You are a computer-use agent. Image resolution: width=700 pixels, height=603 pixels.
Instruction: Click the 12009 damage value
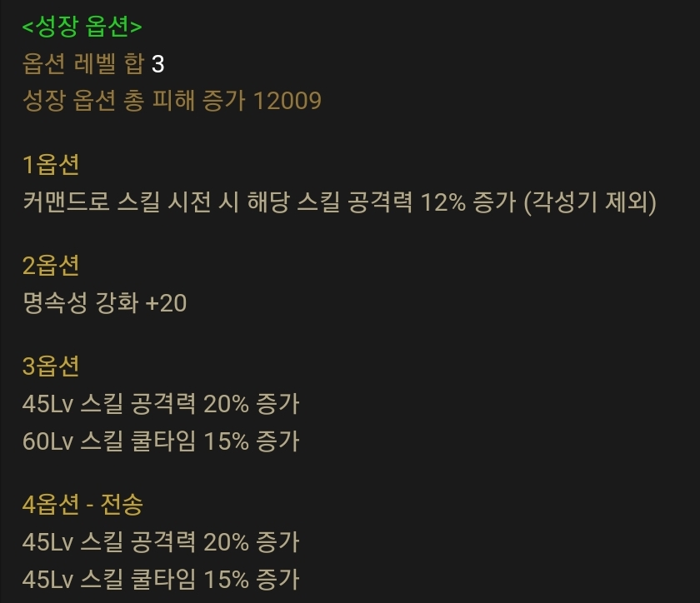point(287,101)
